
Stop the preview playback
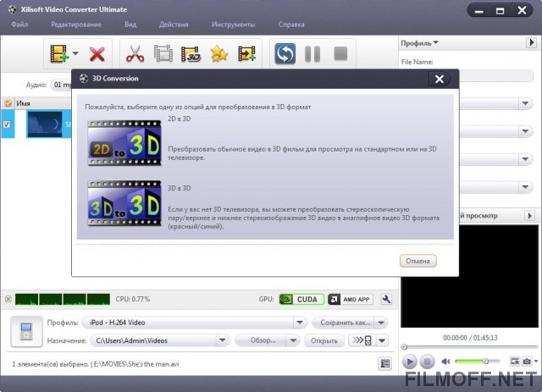coord(427,362)
